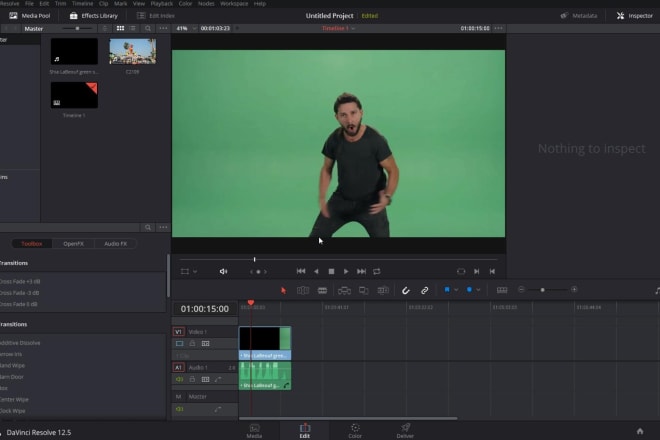The image size is (660, 440).
Task: Open the Edit Index panel
Action: (156, 16)
